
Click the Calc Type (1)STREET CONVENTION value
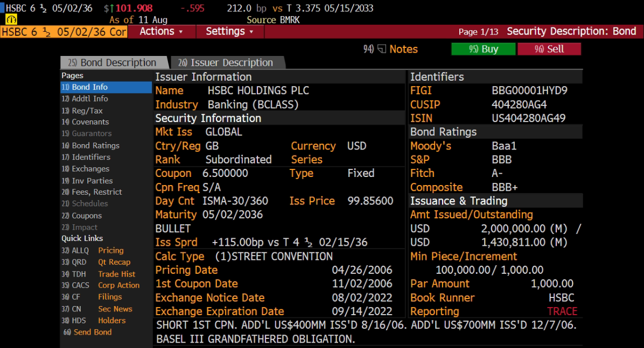point(274,257)
